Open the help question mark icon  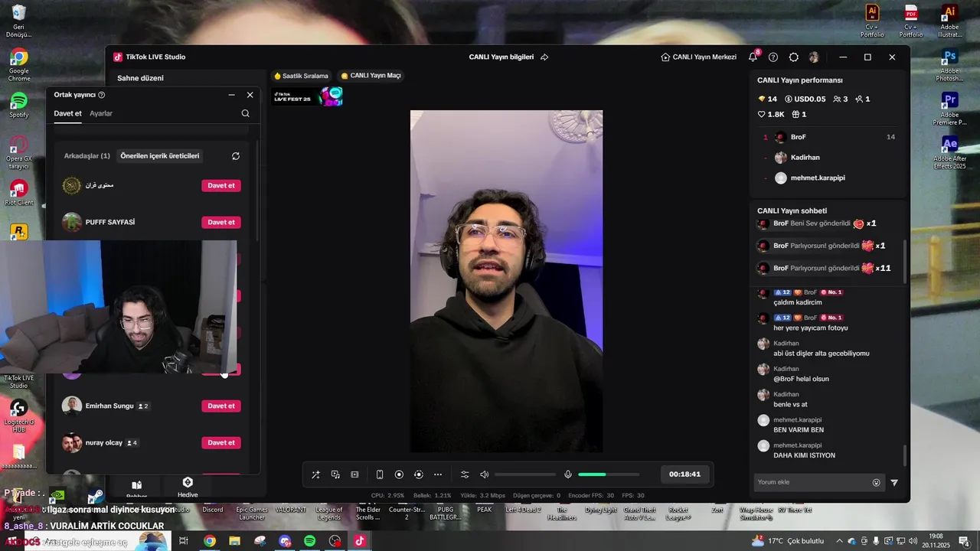click(773, 57)
